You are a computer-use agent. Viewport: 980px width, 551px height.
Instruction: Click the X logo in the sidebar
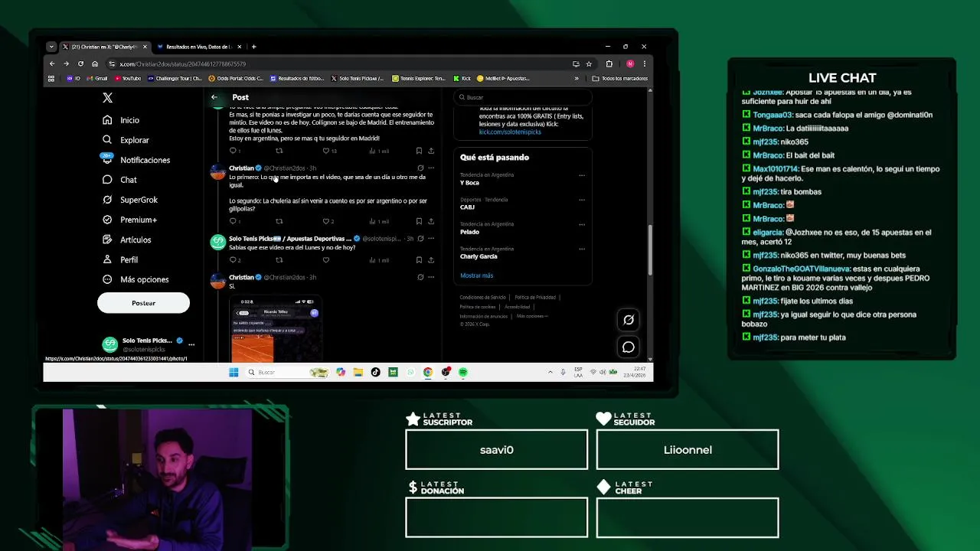(108, 98)
